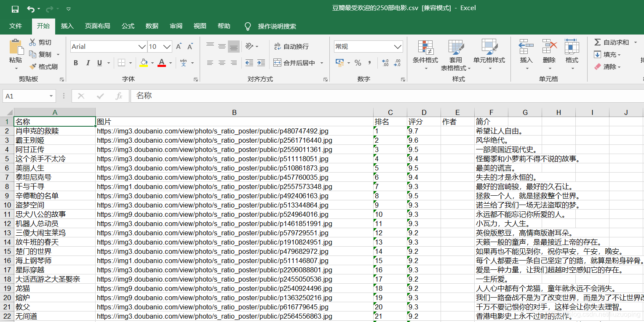Switch to the 公式 (Formulas) tab

click(128, 26)
